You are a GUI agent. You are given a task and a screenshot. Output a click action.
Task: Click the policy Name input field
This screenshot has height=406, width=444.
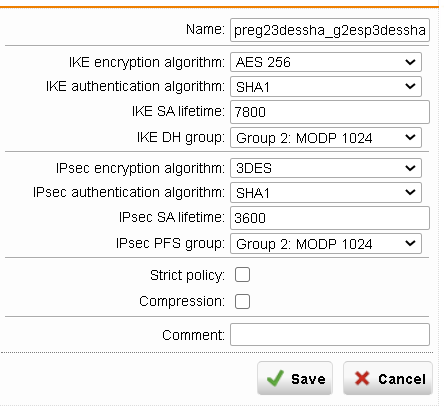330,30
